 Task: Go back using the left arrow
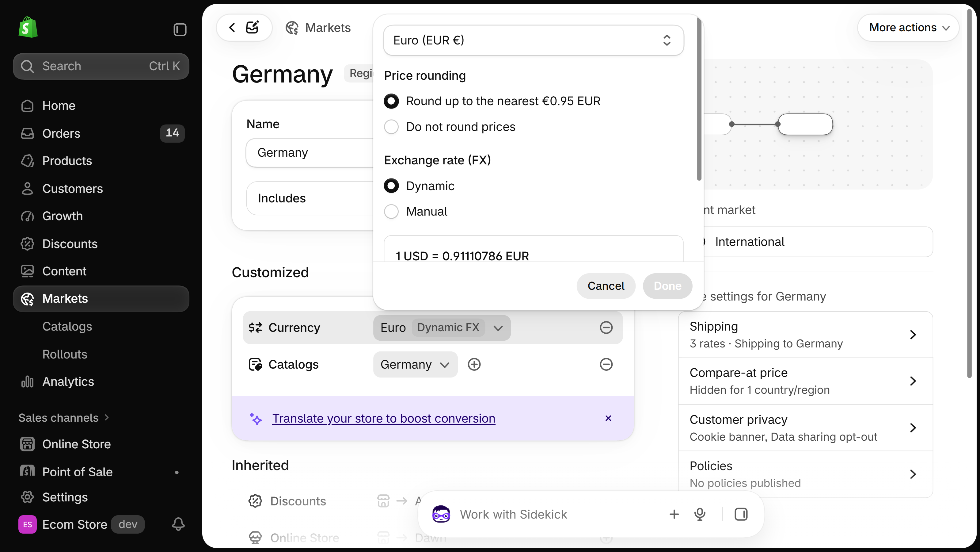click(232, 27)
